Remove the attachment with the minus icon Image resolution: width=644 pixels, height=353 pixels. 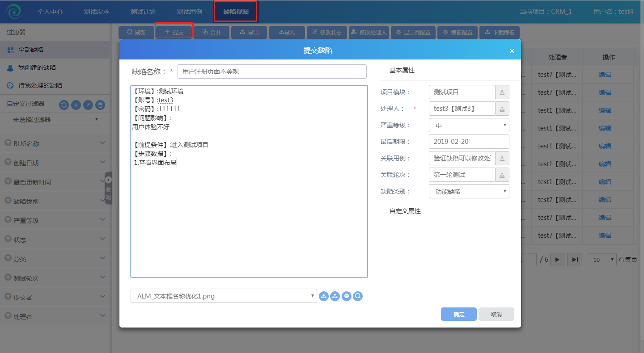(x=346, y=296)
